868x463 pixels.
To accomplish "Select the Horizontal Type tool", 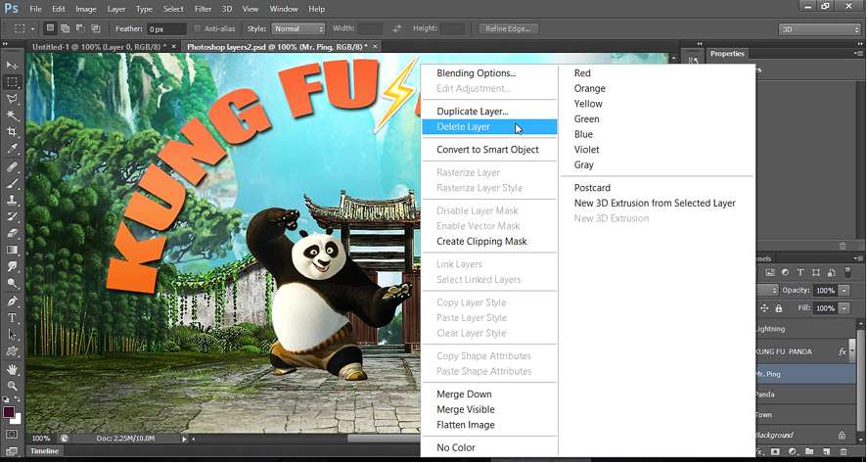I will point(12,318).
